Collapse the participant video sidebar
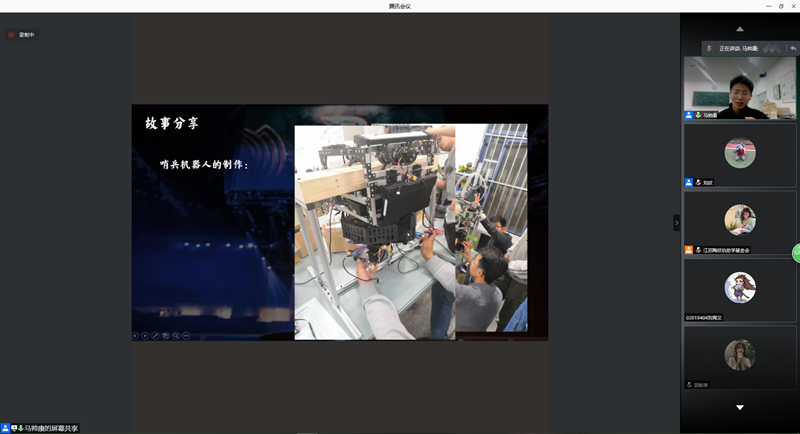This screenshot has height=434, width=800. (x=676, y=222)
